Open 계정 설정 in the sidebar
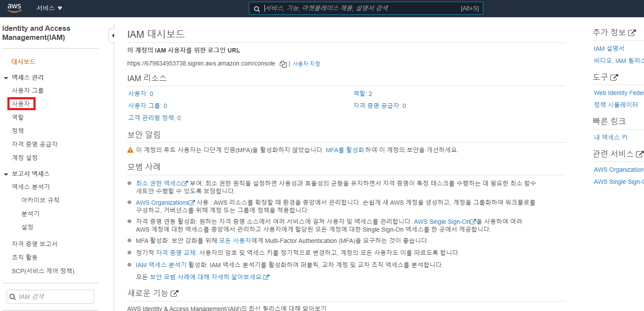The image size is (644, 311). tap(25, 157)
